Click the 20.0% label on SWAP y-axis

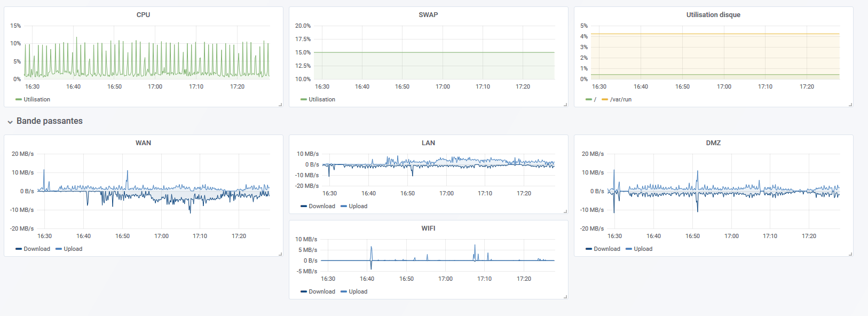pyautogui.click(x=303, y=26)
